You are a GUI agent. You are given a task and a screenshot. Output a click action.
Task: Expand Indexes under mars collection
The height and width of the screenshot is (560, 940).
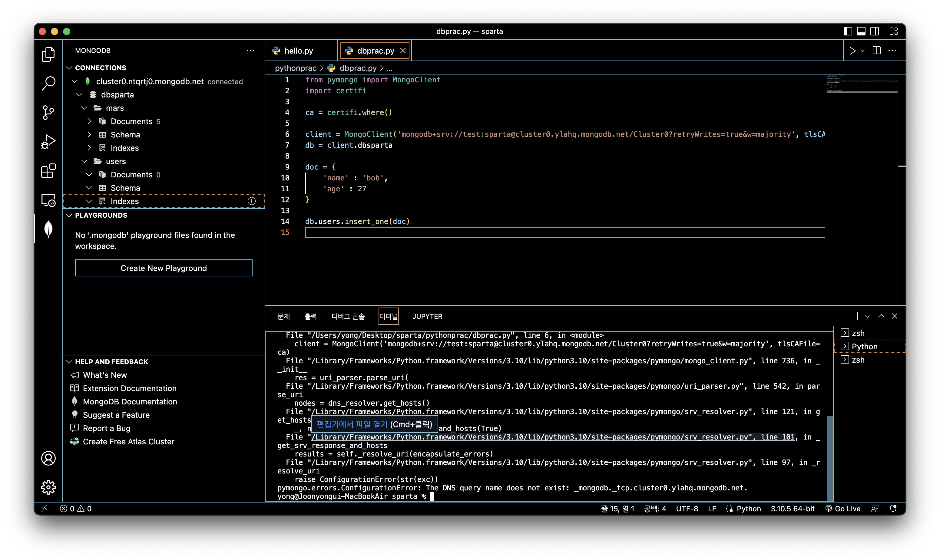click(x=89, y=148)
